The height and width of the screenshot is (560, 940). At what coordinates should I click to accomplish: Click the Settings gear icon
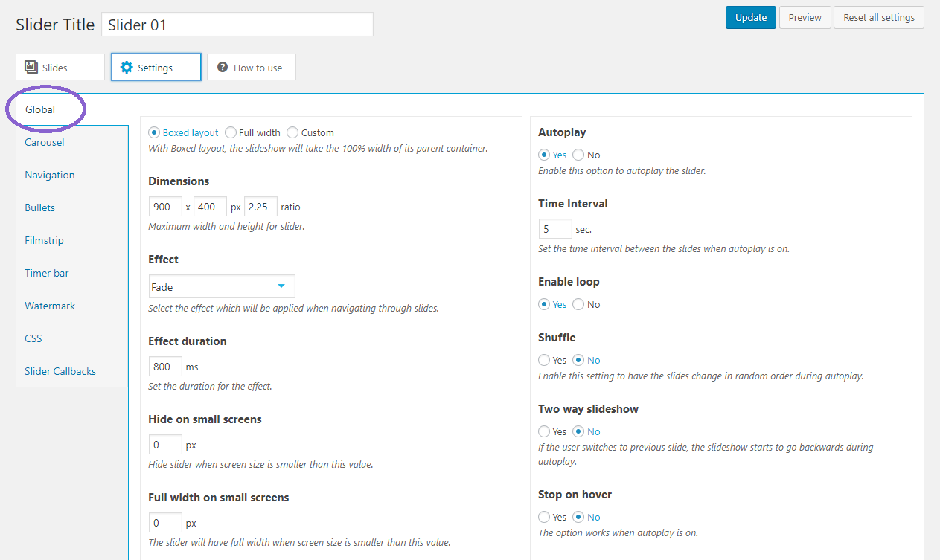tap(127, 67)
